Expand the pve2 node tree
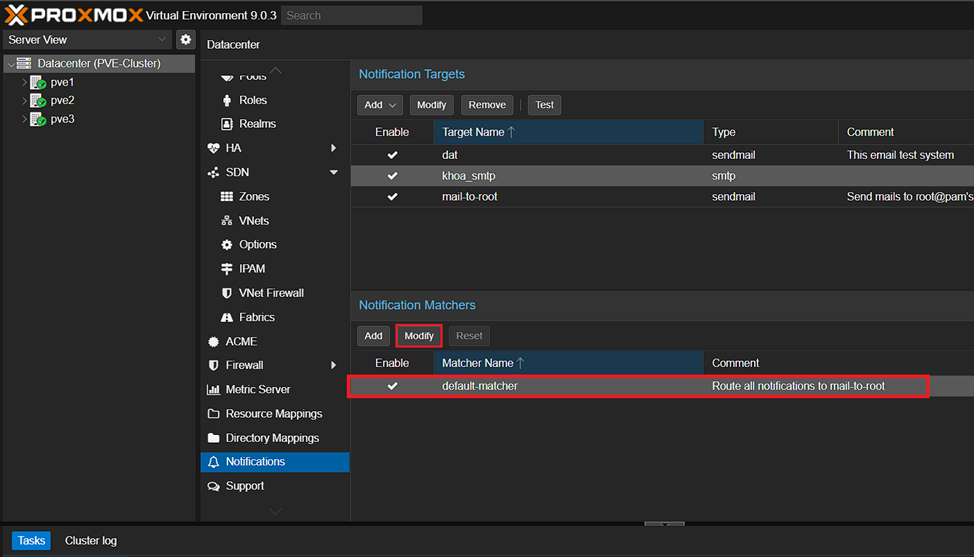The height and width of the screenshot is (557, 974). (x=25, y=101)
